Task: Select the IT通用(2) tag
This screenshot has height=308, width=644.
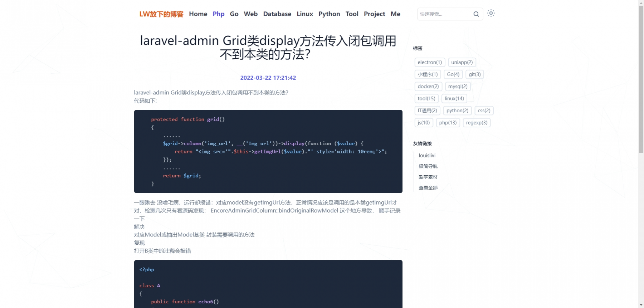Action: coord(427,111)
